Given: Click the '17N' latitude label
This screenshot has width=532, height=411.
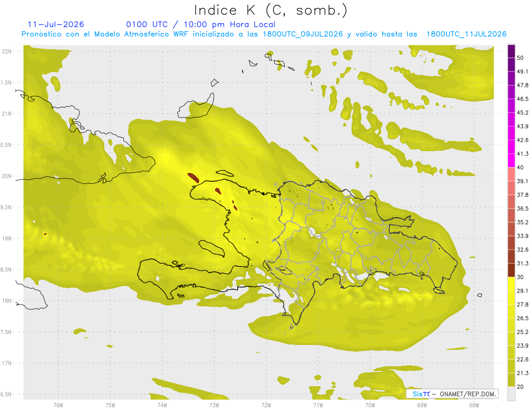Looking at the screenshot, I should coord(7,364).
